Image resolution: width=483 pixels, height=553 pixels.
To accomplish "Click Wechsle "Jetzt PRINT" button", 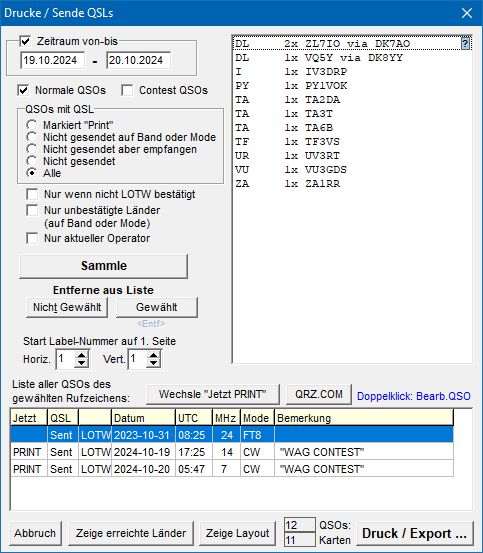I will pyautogui.click(x=213, y=394).
